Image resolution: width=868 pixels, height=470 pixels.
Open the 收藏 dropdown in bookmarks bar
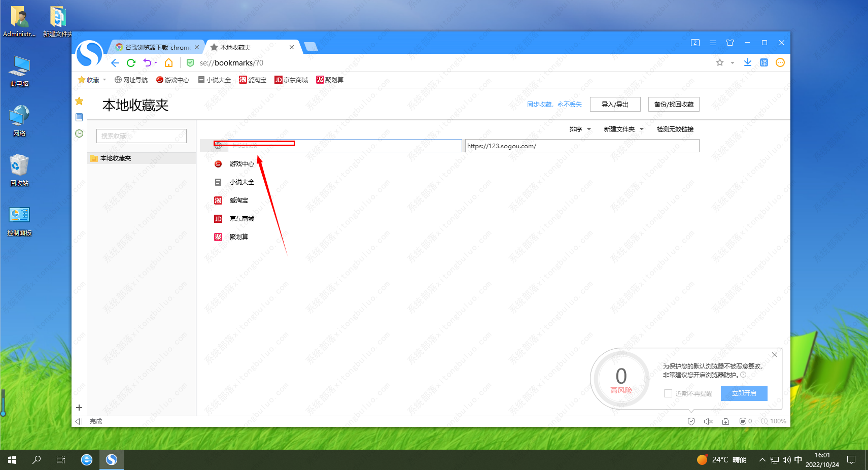click(x=92, y=80)
